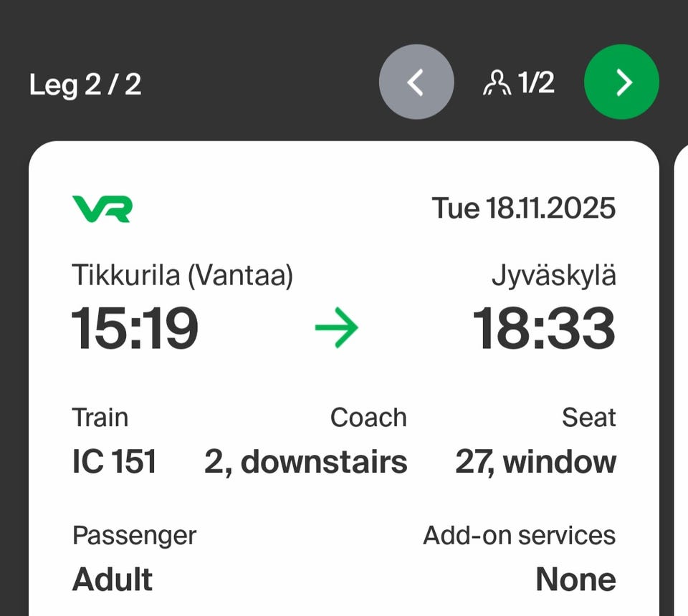The width and height of the screenshot is (688, 616).
Task: Tap the departure time 15:19
Action: click(135, 329)
